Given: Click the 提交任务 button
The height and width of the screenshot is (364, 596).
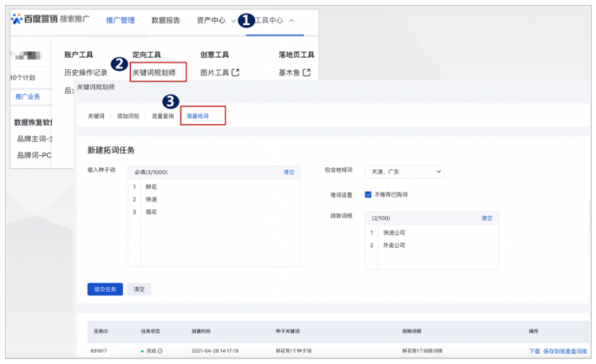Looking at the screenshot, I should (105, 289).
